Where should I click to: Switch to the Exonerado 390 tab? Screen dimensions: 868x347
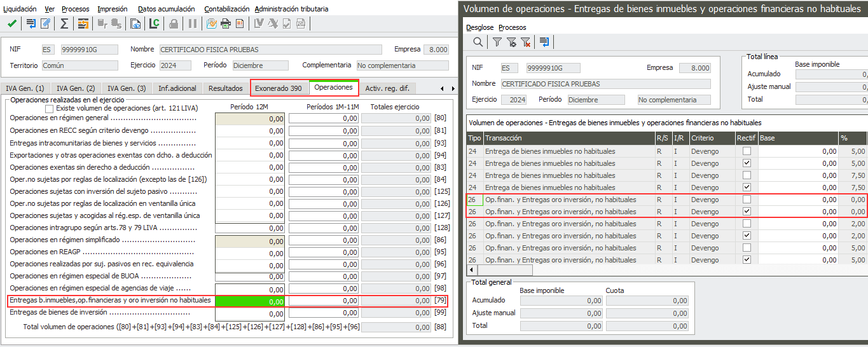click(x=279, y=88)
